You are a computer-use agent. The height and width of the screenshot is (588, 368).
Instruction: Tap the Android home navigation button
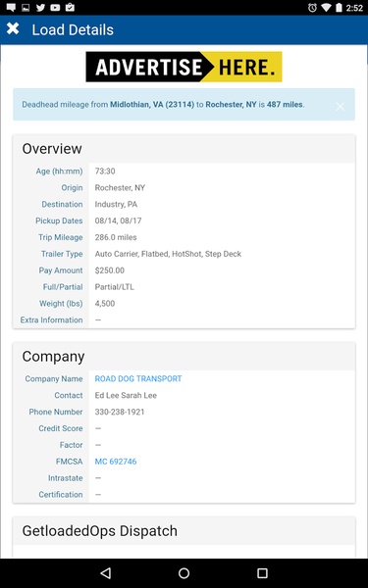(184, 573)
